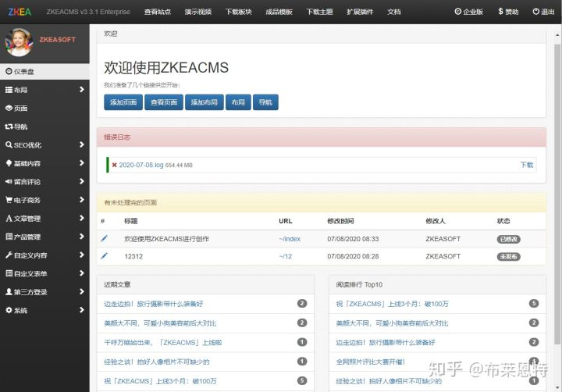Screen dimensions: 562x392
Task: Click the blue 导航 welcome button
Action: [265, 102]
